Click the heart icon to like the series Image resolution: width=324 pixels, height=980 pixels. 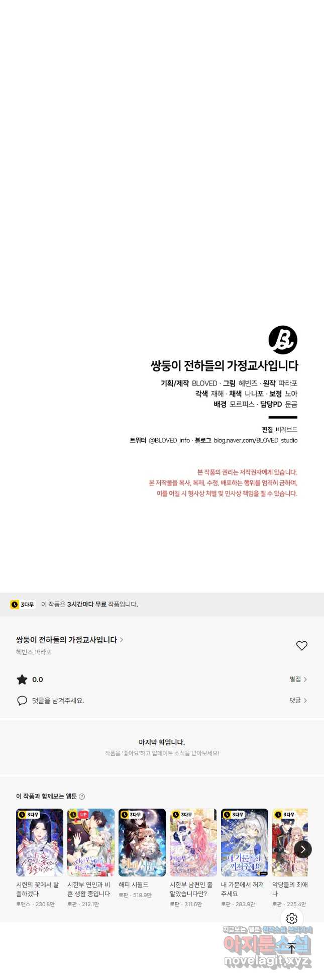(301, 646)
